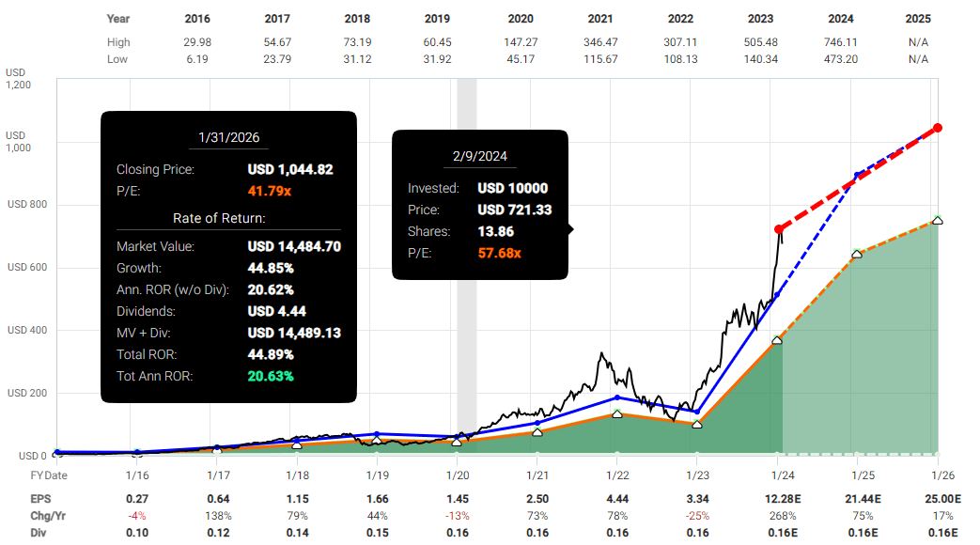Select the red endpoint marker at 1/26

(x=936, y=129)
